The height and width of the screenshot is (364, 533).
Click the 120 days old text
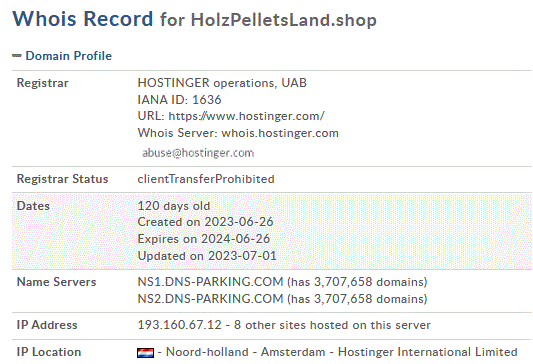(x=174, y=206)
